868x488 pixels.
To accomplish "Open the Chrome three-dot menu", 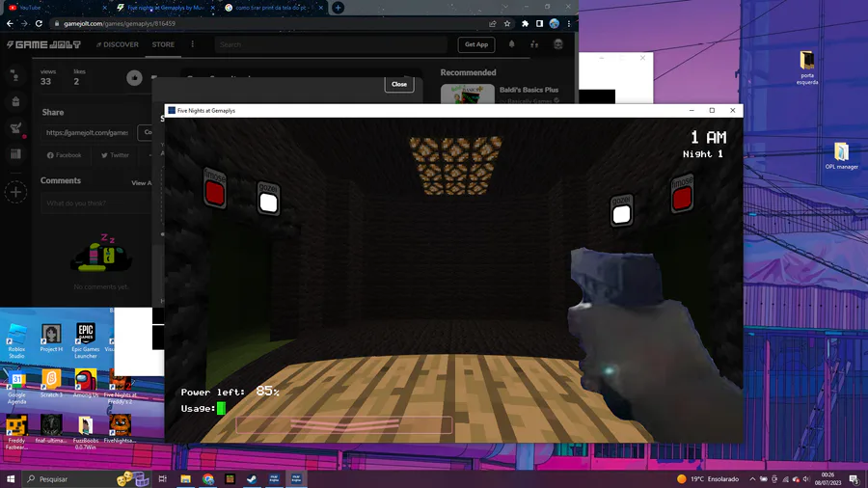I will pyautogui.click(x=568, y=24).
